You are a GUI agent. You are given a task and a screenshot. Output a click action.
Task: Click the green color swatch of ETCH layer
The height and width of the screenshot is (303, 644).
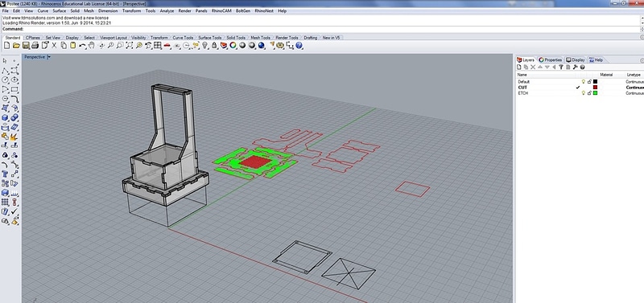595,93
